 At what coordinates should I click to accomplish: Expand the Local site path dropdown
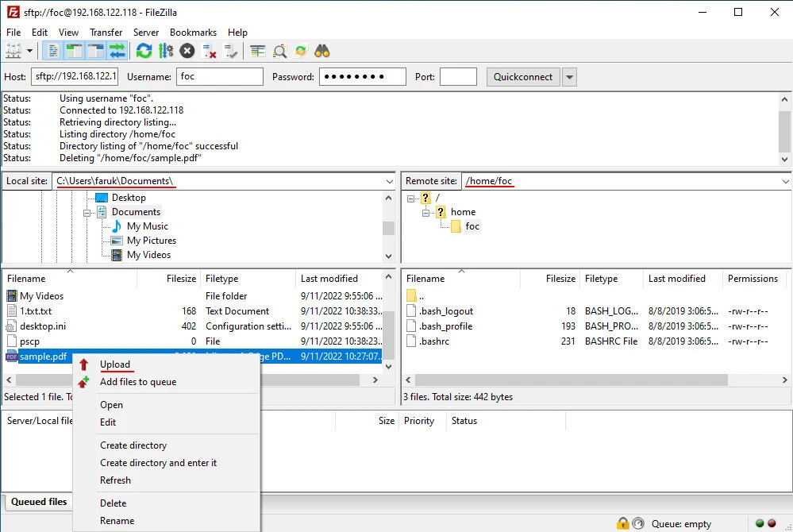tap(389, 181)
